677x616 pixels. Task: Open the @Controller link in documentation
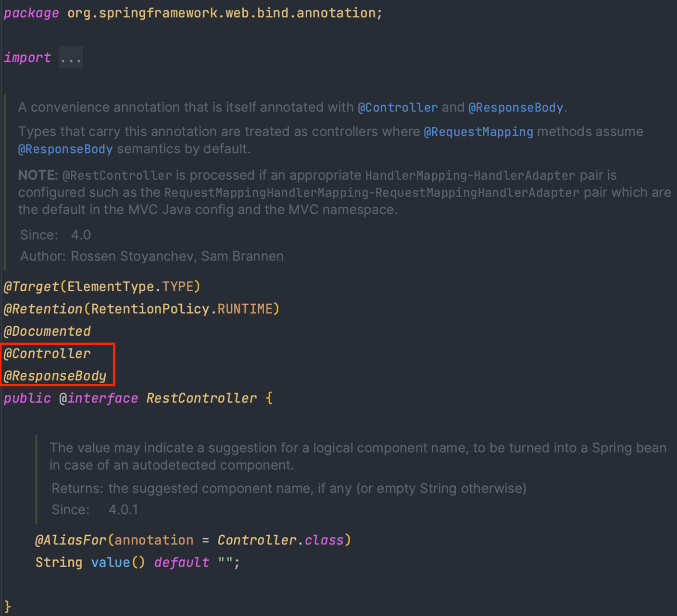[x=398, y=108]
